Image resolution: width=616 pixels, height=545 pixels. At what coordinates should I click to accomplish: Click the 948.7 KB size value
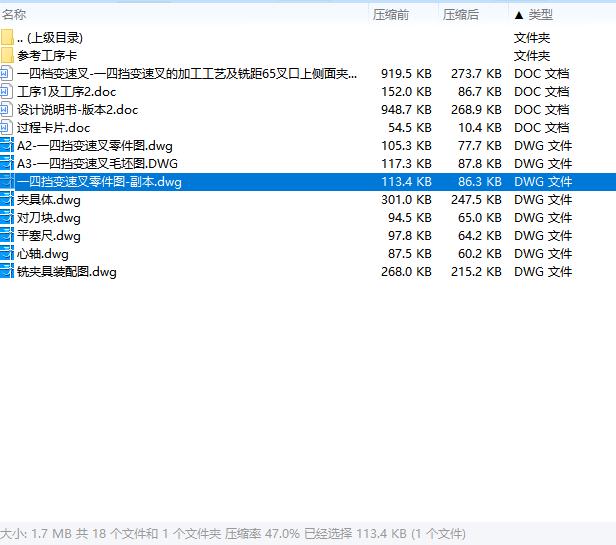(406, 110)
